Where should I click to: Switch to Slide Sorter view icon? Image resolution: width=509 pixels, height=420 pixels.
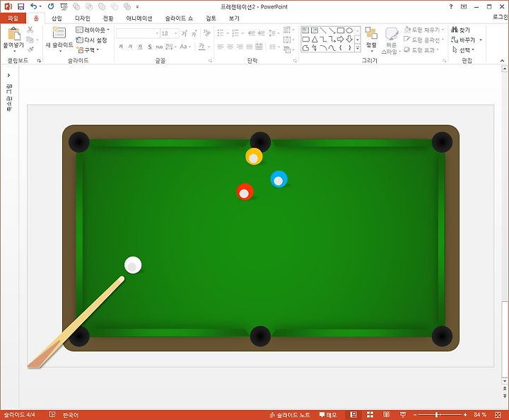[370, 414]
